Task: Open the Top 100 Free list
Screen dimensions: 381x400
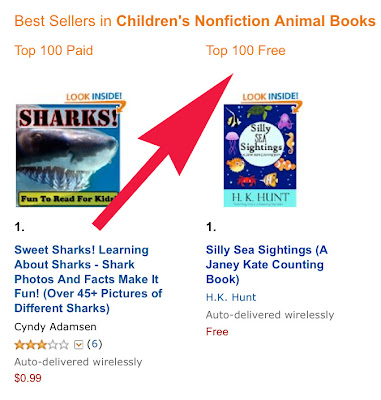Action: 246,51
